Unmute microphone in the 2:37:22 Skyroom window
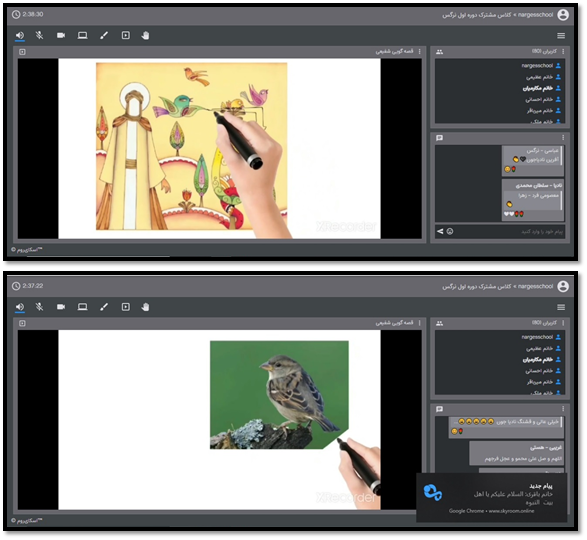The width and height of the screenshot is (587, 540). tap(39, 307)
